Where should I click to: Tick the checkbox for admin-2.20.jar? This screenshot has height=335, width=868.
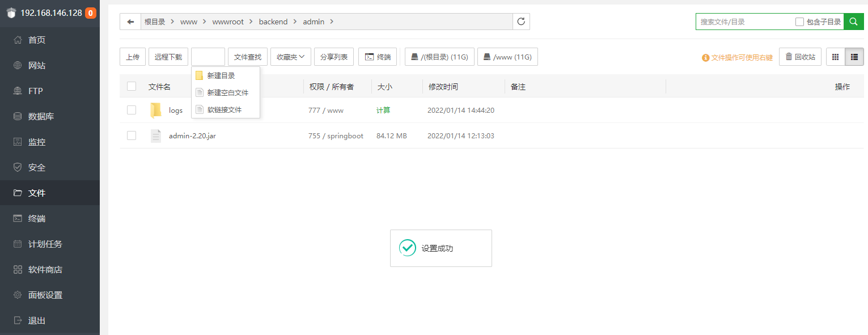pos(132,135)
